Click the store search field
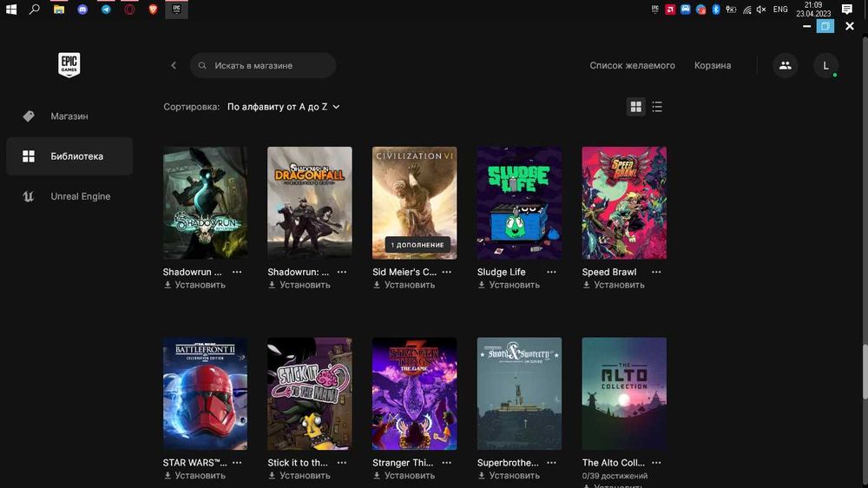This screenshot has width=868, height=488. [263, 65]
